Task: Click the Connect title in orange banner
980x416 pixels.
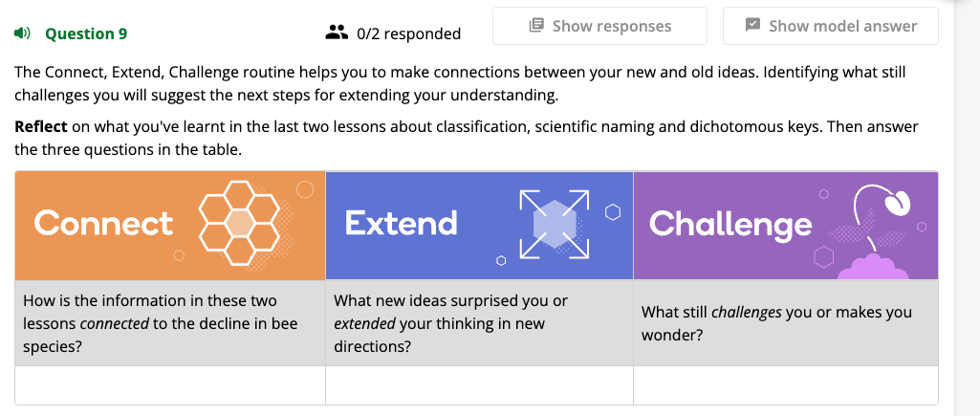Action: point(103,223)
